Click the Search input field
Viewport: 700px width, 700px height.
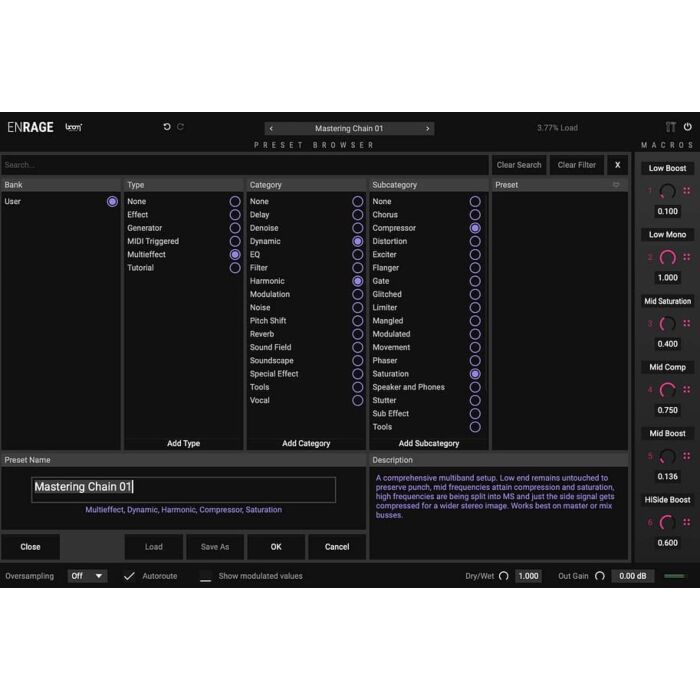click(x=245, y=165)
